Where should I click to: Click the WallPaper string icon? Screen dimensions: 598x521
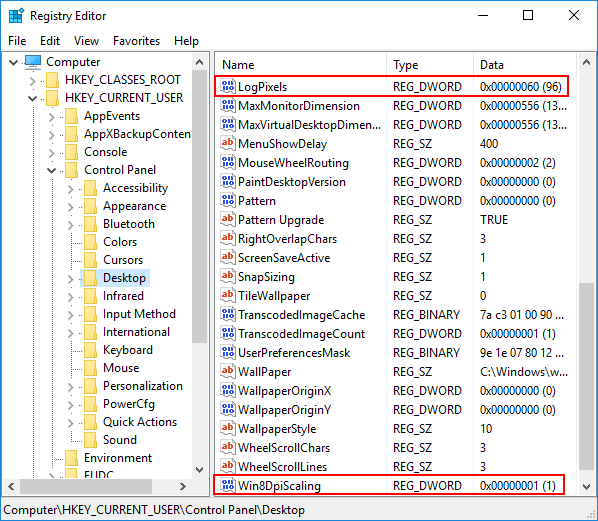[228, 371]
